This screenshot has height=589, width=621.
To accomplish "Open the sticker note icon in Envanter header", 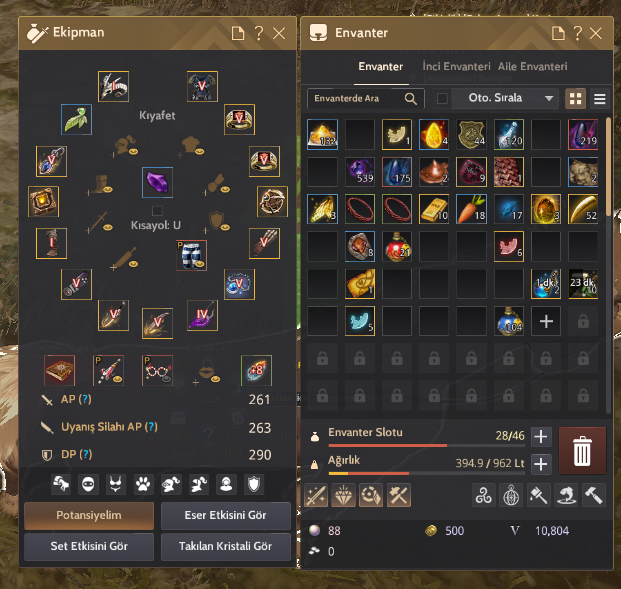I will pyautogui.click(x=558, y=33).
